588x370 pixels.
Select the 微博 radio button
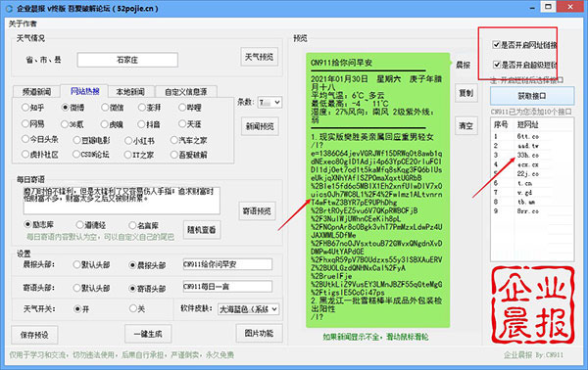73,108
